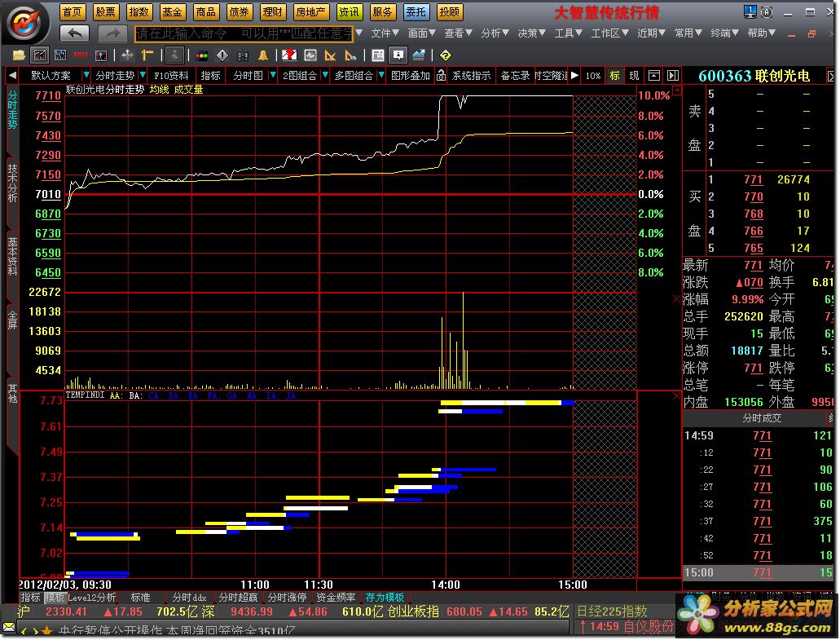
Task: Open the 委托 top tab
Action: click(x=416, y=11)
